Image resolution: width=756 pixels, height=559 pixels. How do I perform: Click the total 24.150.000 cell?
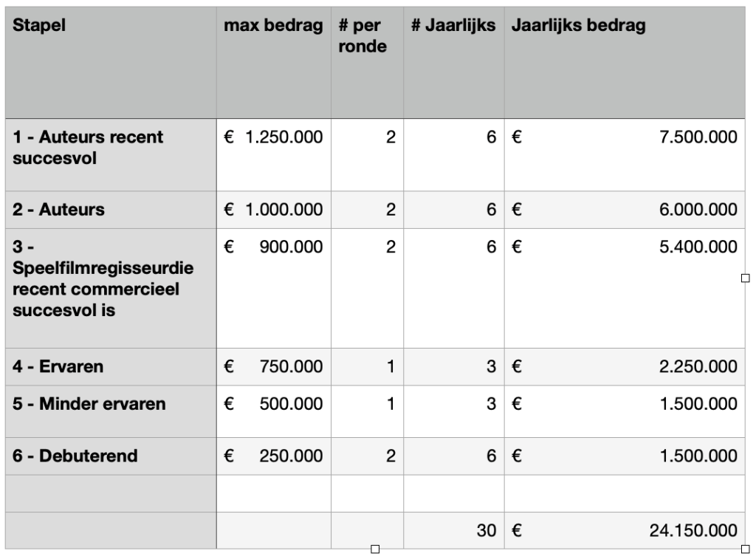624,530
